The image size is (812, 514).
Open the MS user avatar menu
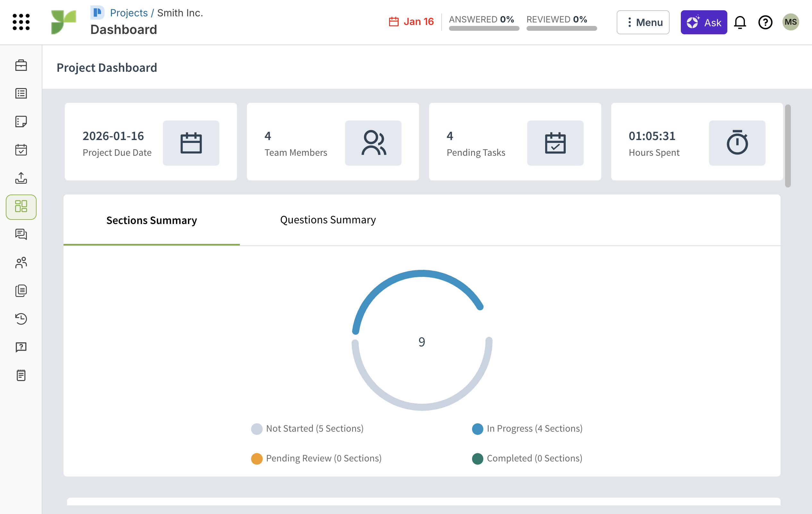coord(791,22)
